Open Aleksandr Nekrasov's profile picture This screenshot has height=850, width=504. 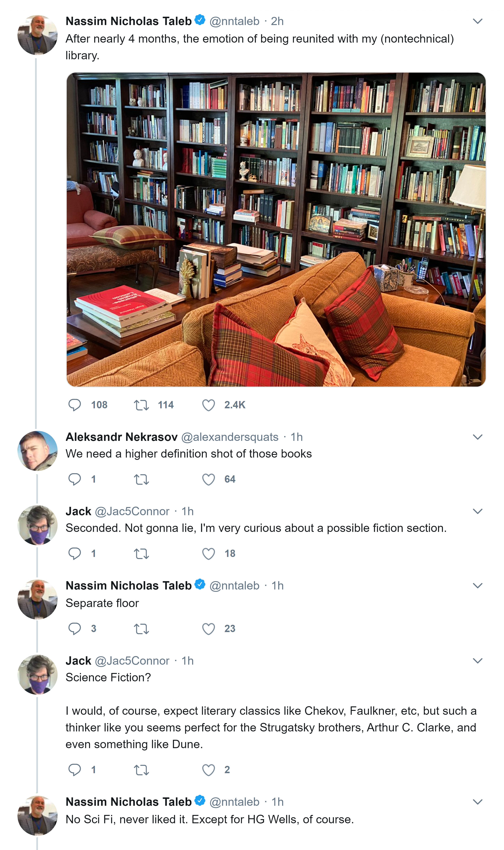37,451
